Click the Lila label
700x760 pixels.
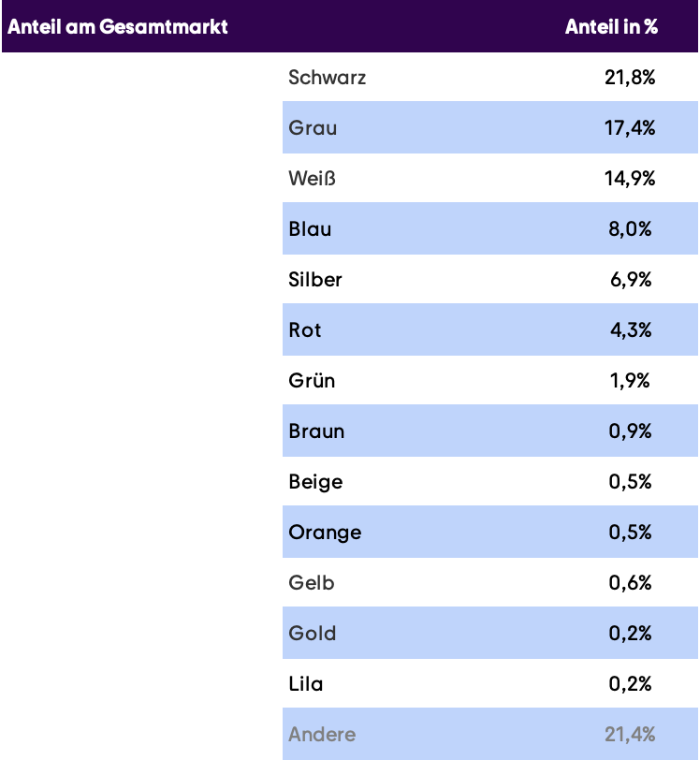point(305,684)
